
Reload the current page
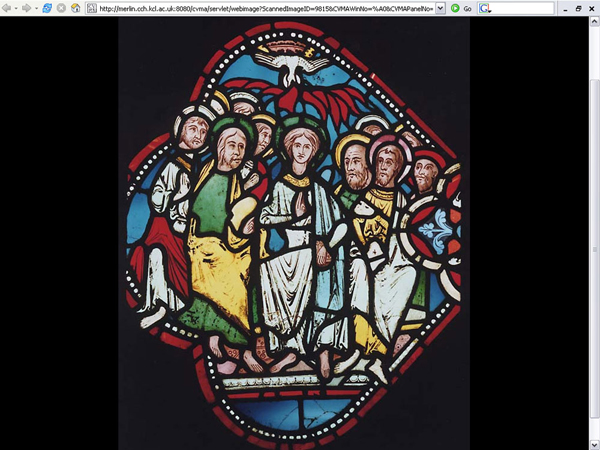(47, 8)
